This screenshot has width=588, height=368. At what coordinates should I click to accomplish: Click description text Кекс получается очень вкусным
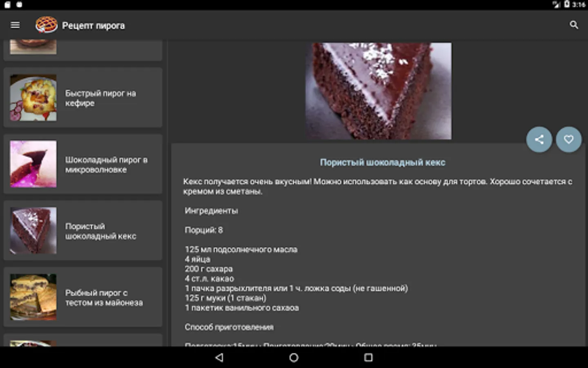(x=378, y=186)
